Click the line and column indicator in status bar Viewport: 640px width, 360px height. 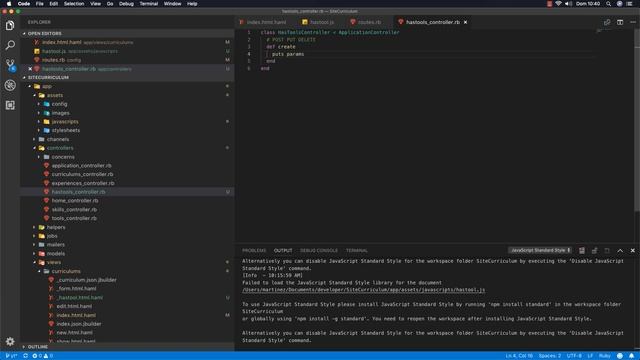click(518, 356)
